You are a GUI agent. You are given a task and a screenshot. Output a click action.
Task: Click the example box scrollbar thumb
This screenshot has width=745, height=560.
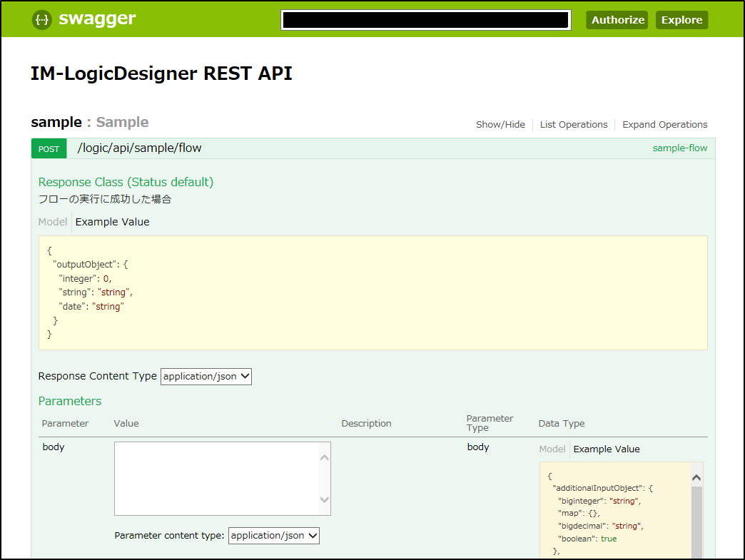click(696, 521)
